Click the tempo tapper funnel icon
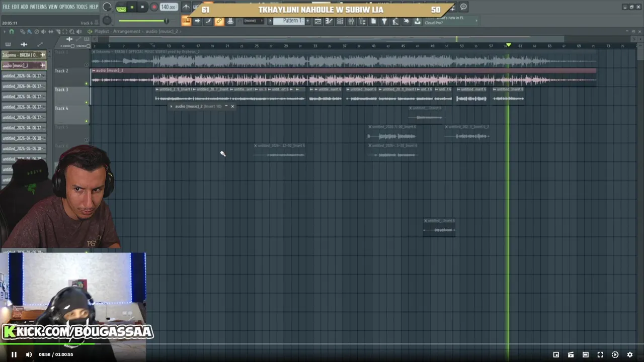The height and width of the screenshot is (362, 644). click(384, 21)
